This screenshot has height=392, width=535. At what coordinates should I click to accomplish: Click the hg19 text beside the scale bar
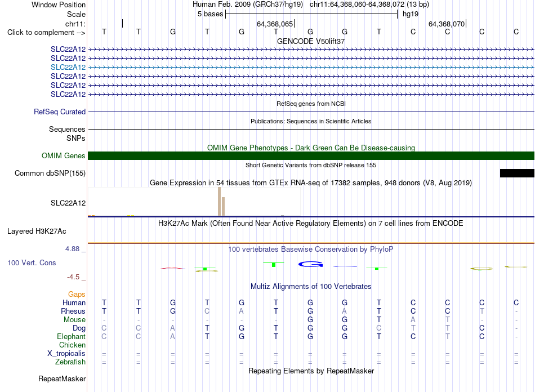pos(411,14)
